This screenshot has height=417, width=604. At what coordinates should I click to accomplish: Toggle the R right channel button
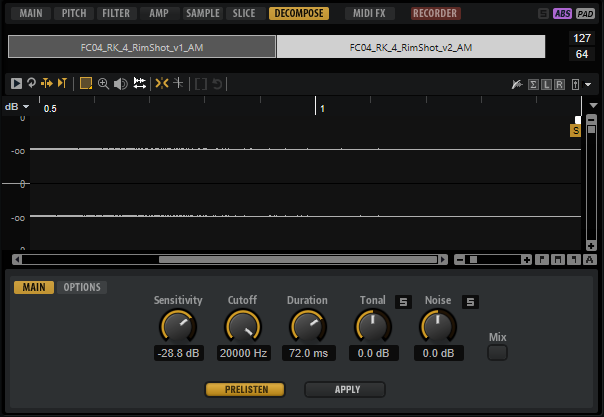(x=559, y=84)
